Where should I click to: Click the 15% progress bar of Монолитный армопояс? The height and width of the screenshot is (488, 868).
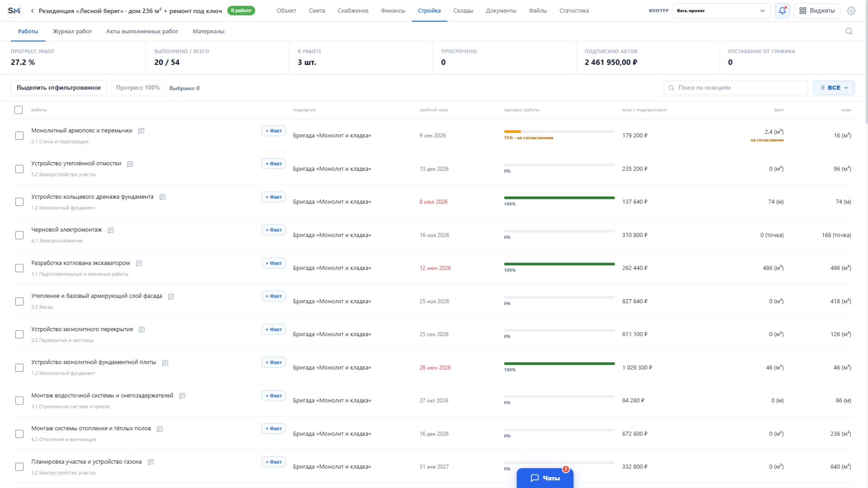[559, 131]
